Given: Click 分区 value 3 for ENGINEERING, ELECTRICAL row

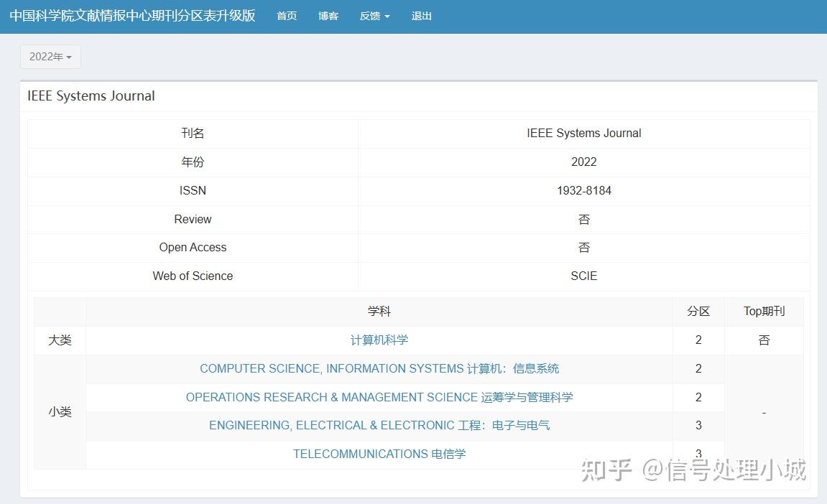Looking at the screenshot, I should 698,426.
